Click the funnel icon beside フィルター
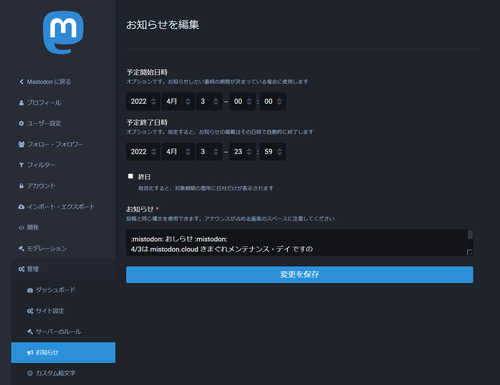The image size is (500, 385). click(x=21, y=165)
